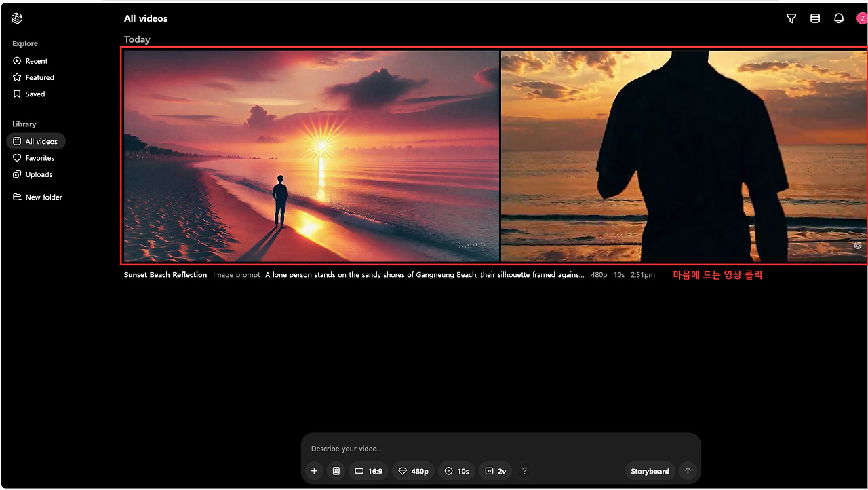Click the prompt text starting "A lone person stands"
This screenshot has width=868, height=490.
coord(425,275)
